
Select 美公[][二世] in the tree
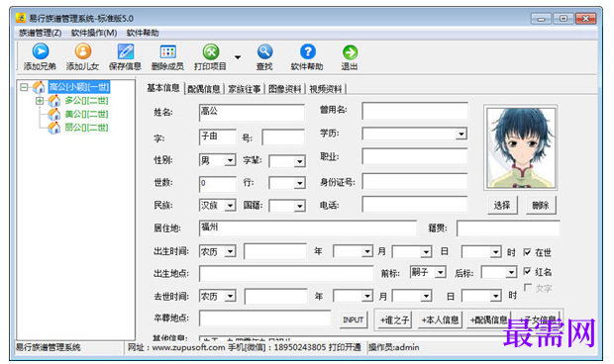click(86, 114)
